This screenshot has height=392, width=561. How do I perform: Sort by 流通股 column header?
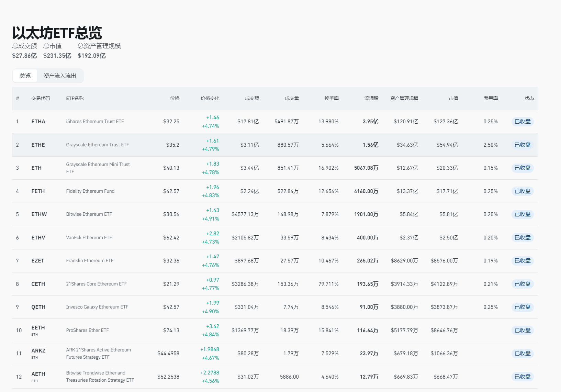click(371, 98)
